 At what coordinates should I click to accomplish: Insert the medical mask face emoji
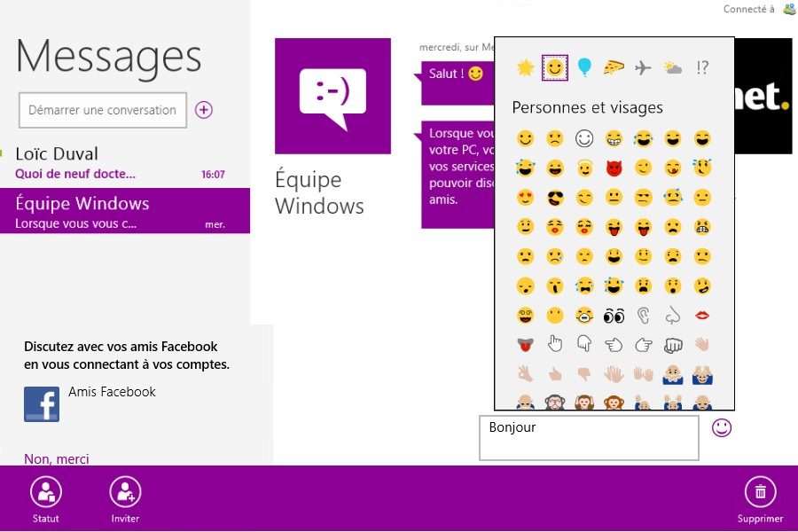click(585, 316)
